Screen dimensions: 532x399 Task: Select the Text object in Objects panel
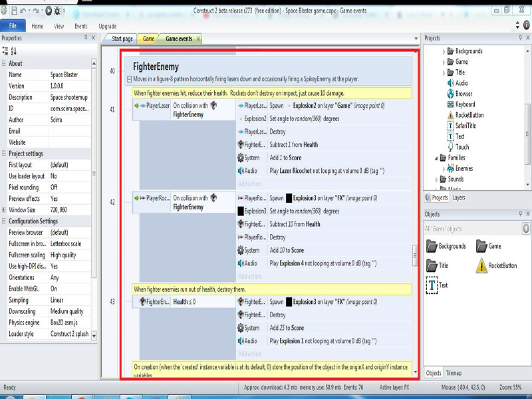[437, 285]
